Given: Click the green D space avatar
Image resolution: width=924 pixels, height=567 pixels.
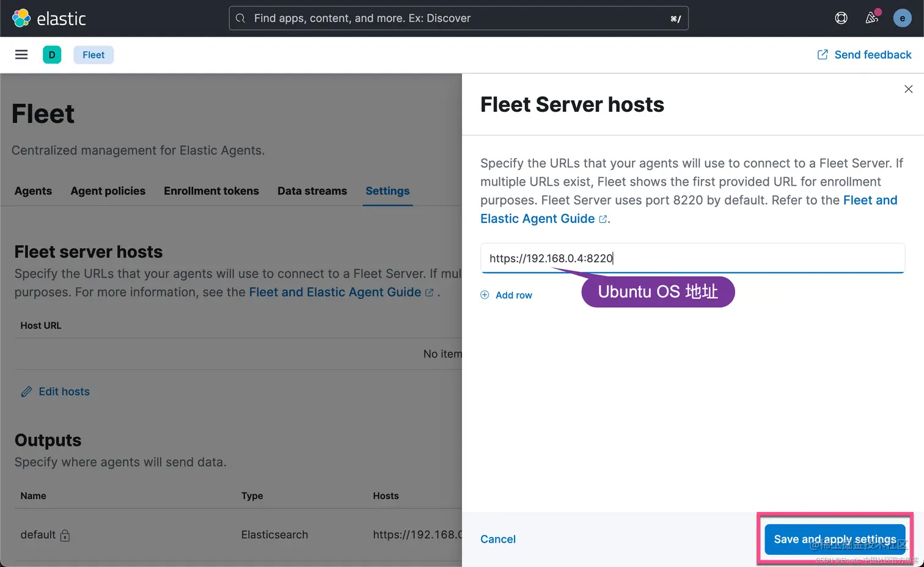Looking at the screenshot, I should click(52, 55).
